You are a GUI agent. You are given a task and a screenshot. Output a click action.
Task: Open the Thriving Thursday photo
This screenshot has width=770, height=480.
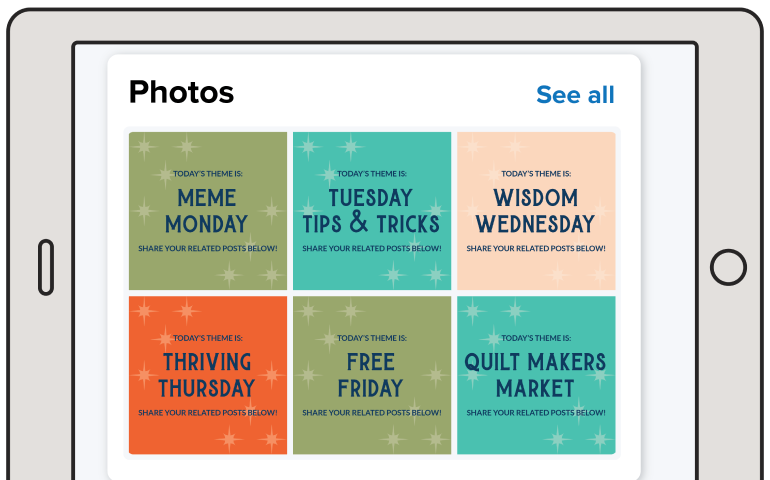pos(207,375)
